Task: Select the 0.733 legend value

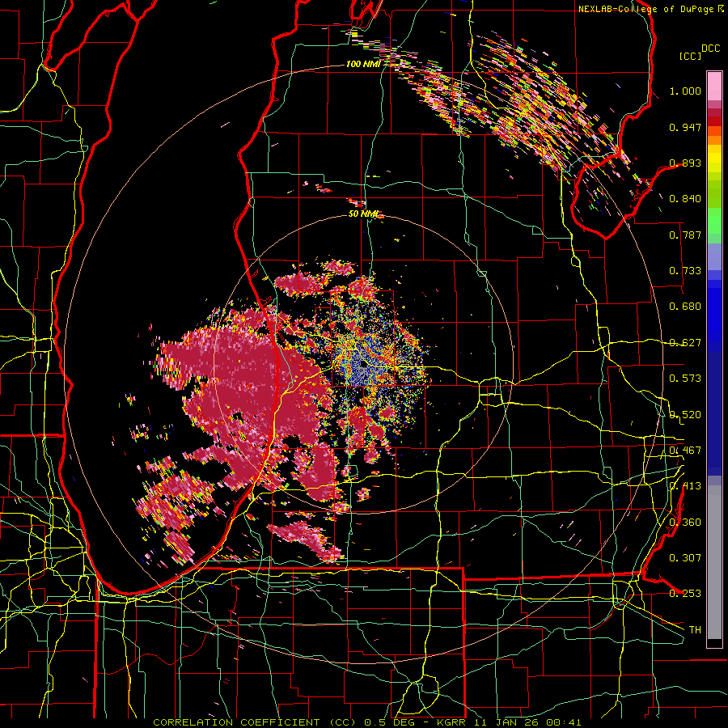Action: click(x=685, y=271)
